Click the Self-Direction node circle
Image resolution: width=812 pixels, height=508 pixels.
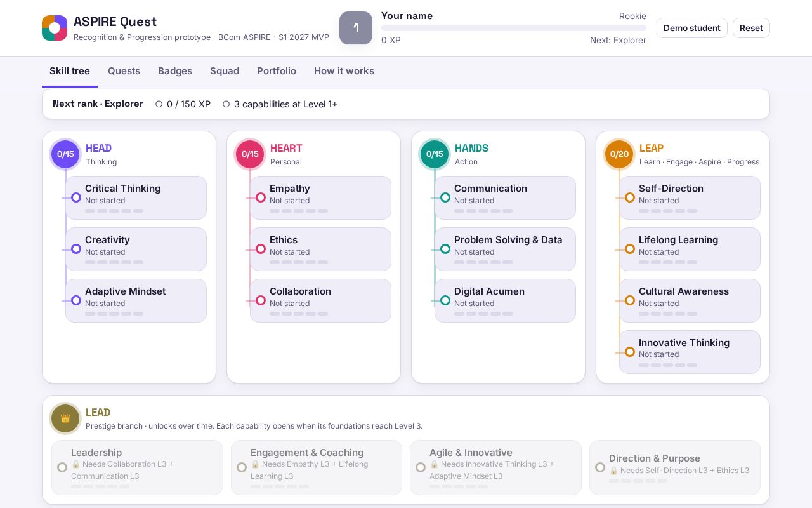[630, 197]
